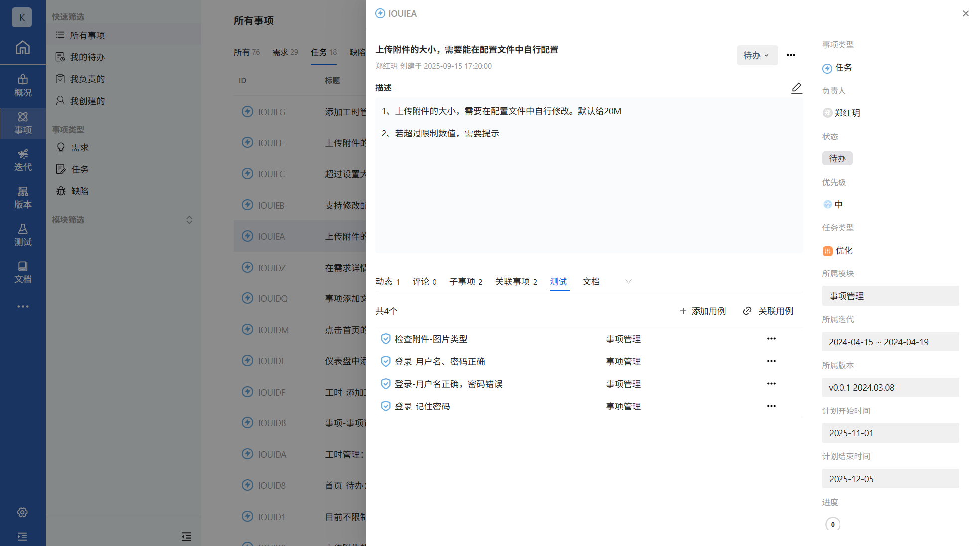Open the 测试 test sidebar icon
This screenshot has width=980, height=546.
tap(22, 235)
